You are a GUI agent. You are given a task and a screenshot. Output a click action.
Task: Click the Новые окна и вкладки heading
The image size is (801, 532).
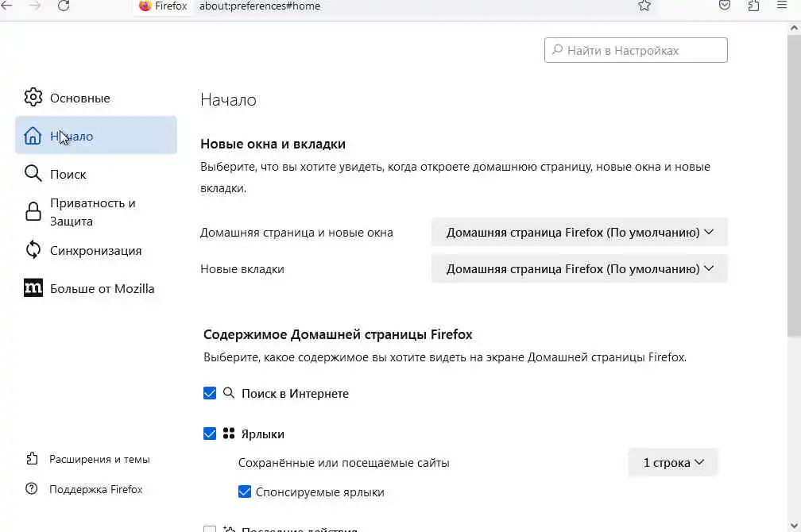(273, 144)
